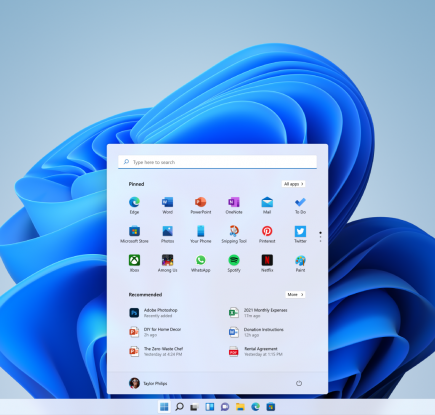Open the Mail app
Screen dimensions: 435x415
pyautogui.click(x=267, y=205)
